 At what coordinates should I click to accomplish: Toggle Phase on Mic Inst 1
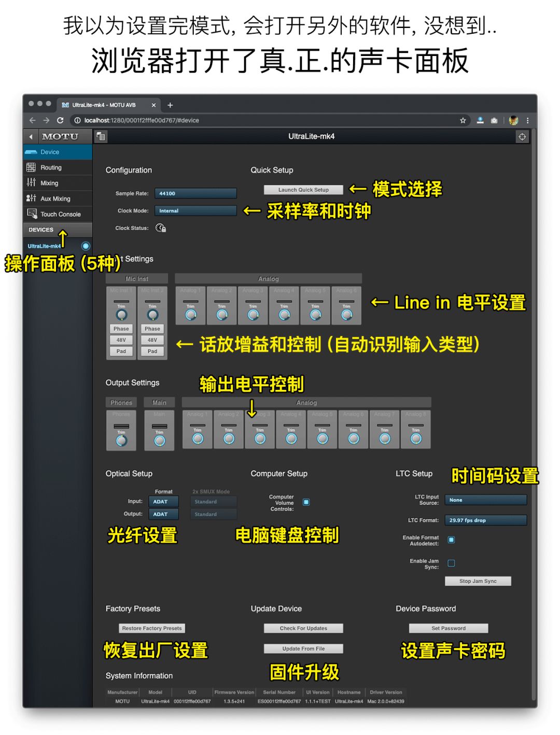[x=121, y=329]
